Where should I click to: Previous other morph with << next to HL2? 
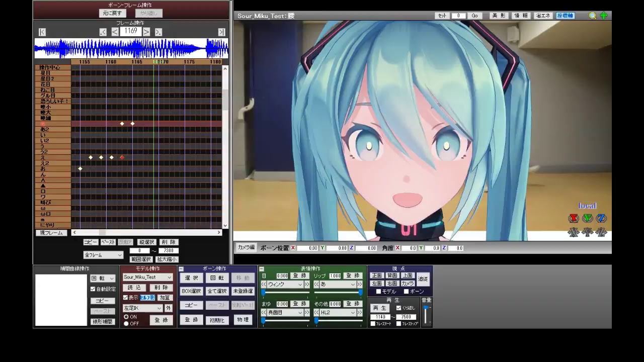tap(316, 313)
